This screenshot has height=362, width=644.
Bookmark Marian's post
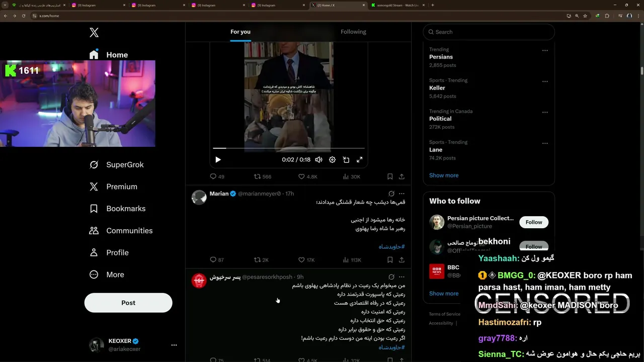pos(390,260)
